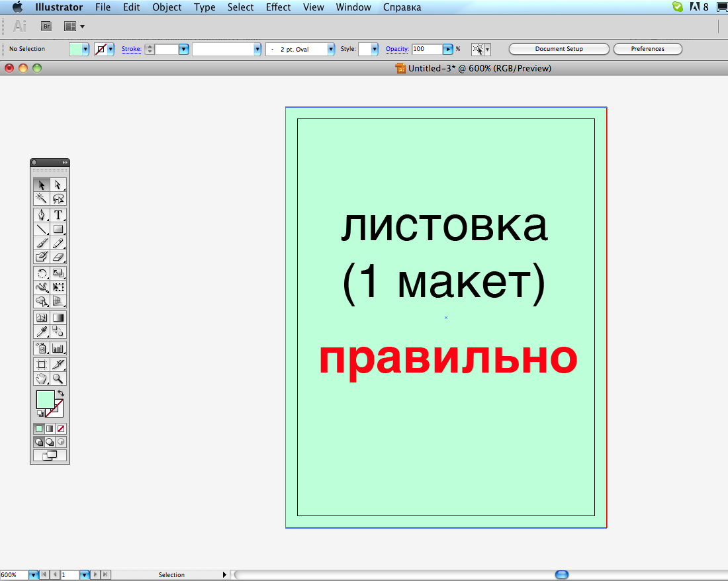Open the Opacity slider arrow

pos(447,49)
